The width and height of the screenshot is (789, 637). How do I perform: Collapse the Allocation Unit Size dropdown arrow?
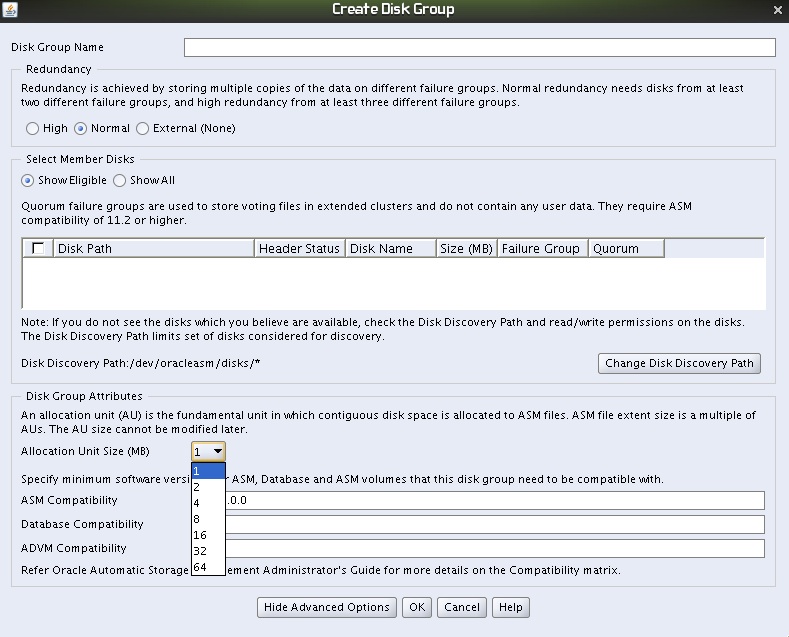217,452
